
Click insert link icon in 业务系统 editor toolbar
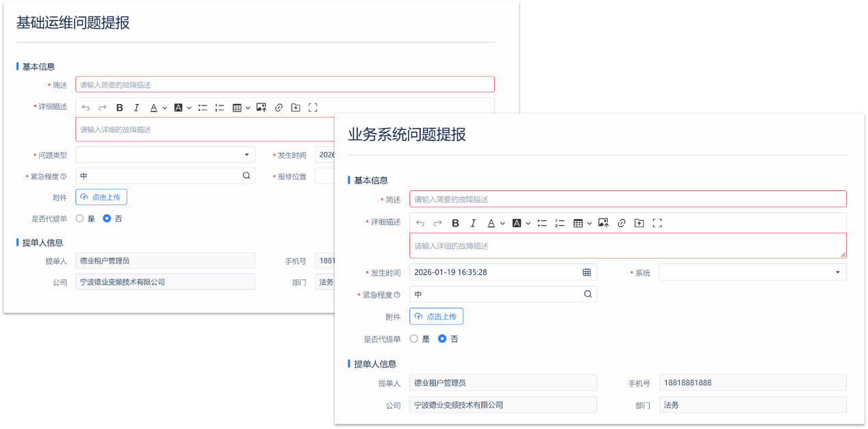click(622, 223)
